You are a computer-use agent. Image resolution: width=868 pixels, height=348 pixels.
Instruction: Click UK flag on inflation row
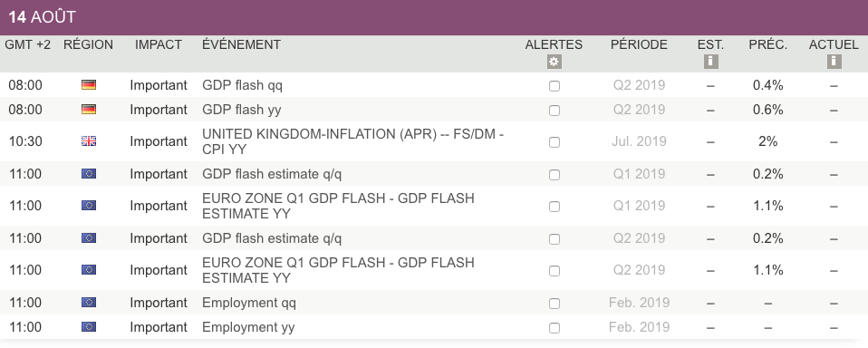click(89, 141)
